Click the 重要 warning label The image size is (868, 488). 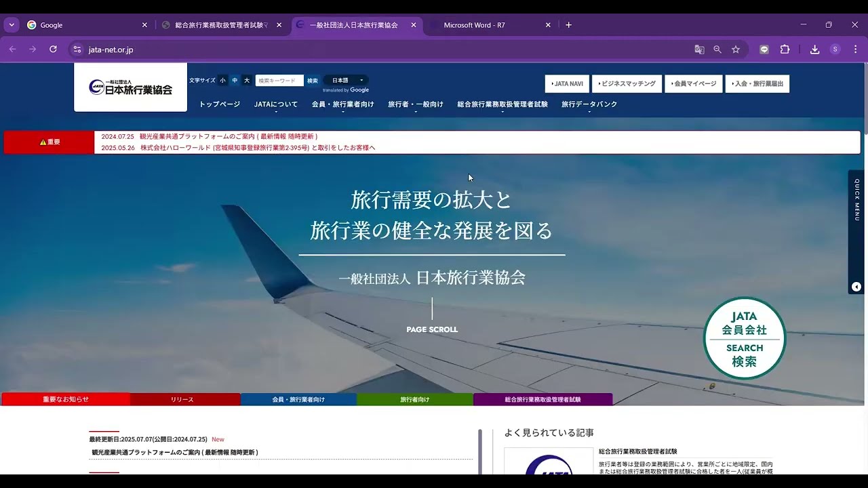point(49,142)
